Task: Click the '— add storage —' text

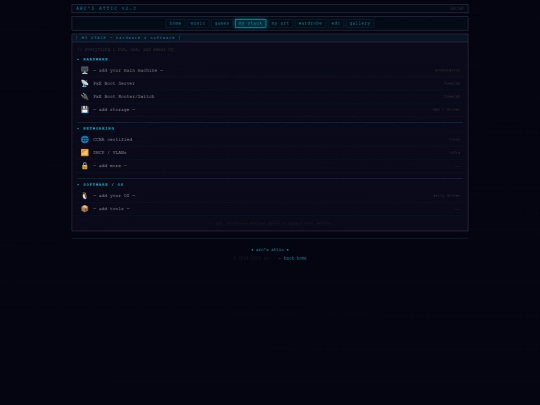Action: 114,110
